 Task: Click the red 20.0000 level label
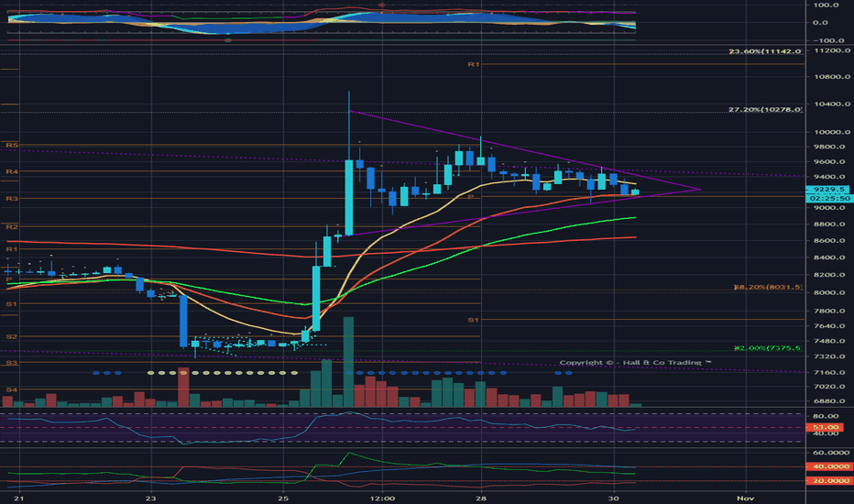pyautogui.click(x=827, y=480)
